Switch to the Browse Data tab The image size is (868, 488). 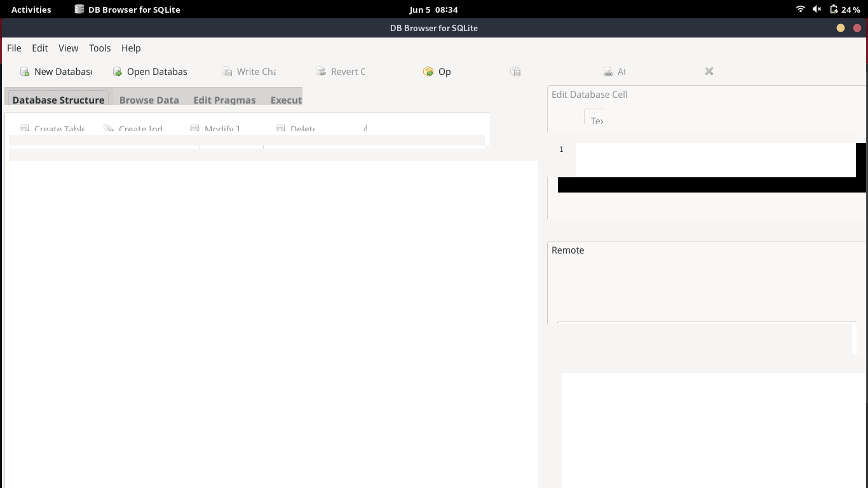point(149,100)
